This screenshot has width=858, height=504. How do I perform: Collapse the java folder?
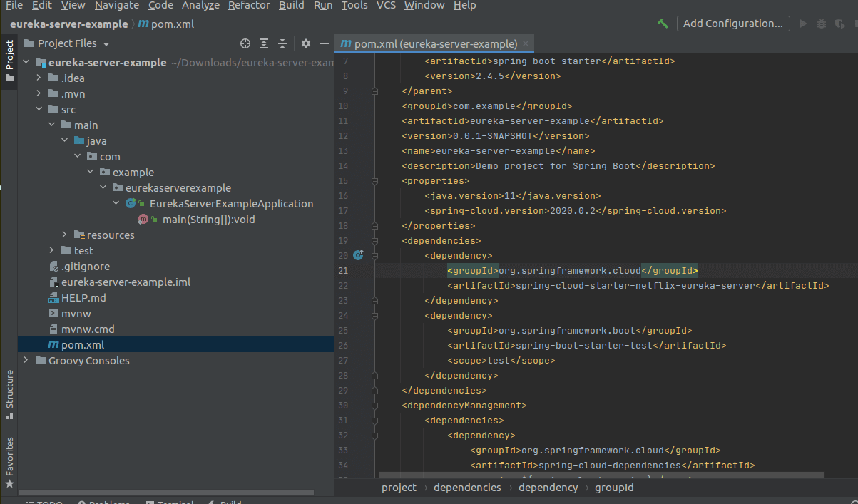point(66,141)
